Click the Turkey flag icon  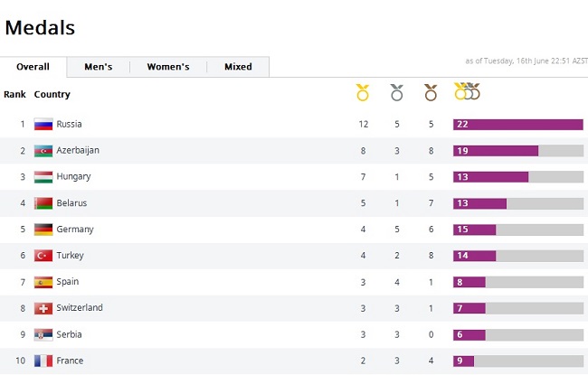tap(43, 256)
